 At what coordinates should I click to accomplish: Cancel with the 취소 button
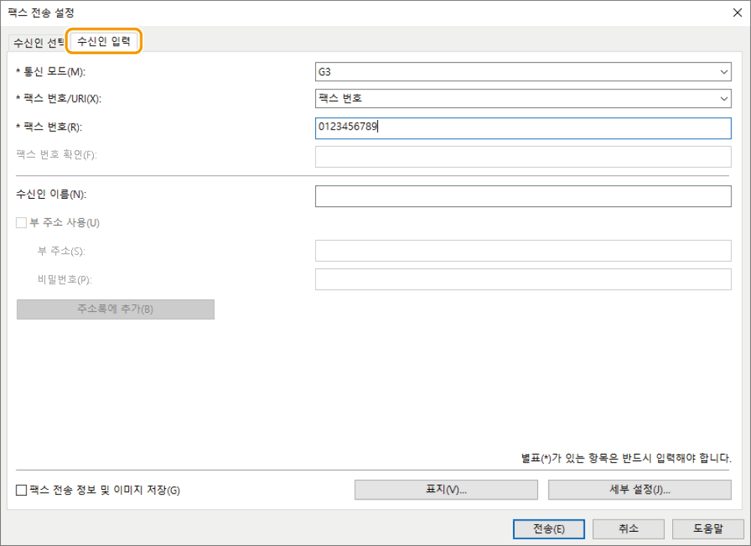point(628,528)
